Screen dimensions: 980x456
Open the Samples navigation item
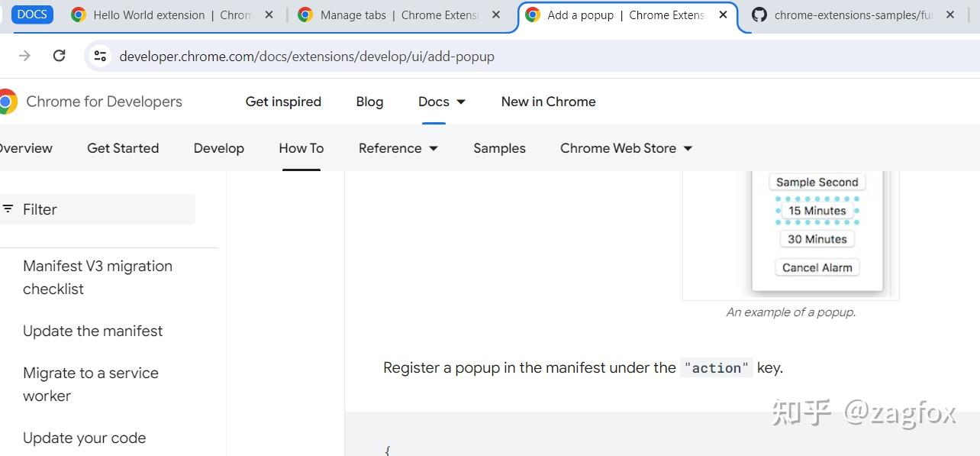click(x=499, y=148)
